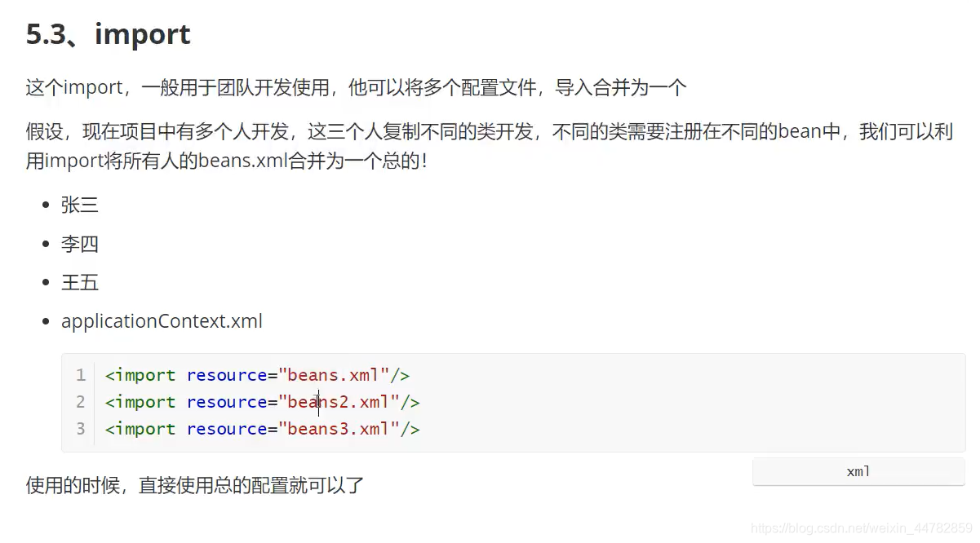This screenshot has width=980, height=543.
Task: Click the "beans3.xml" string in code
Action: tap(339, 429)
